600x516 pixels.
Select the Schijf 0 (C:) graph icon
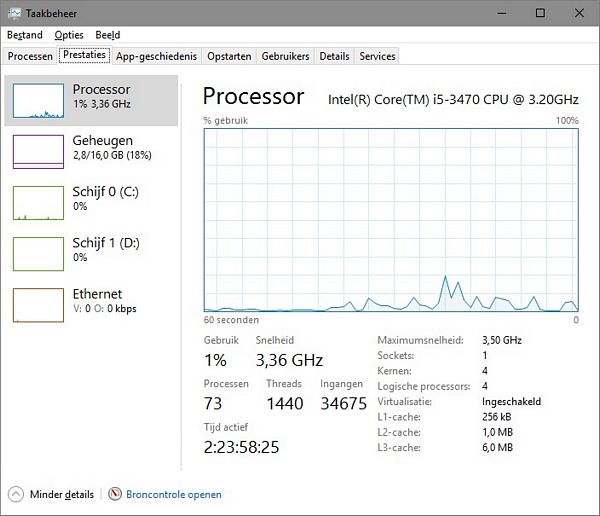(38, 203)
